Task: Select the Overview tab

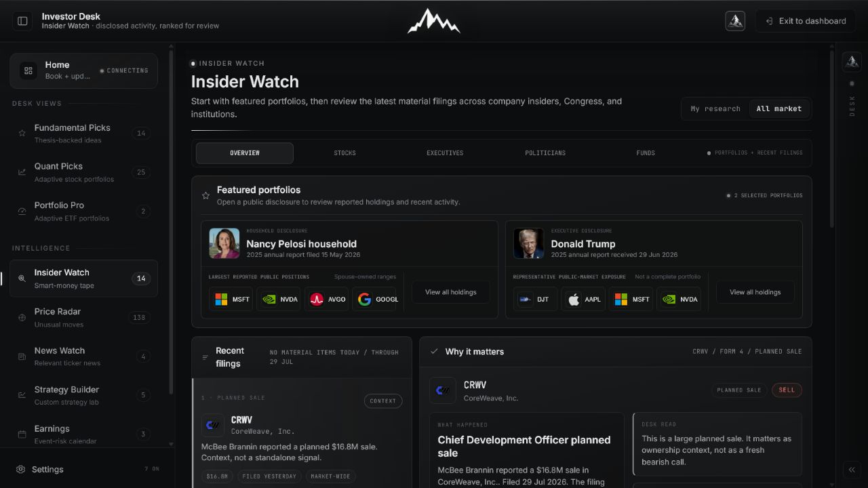Action: click(x=245, y=153)
